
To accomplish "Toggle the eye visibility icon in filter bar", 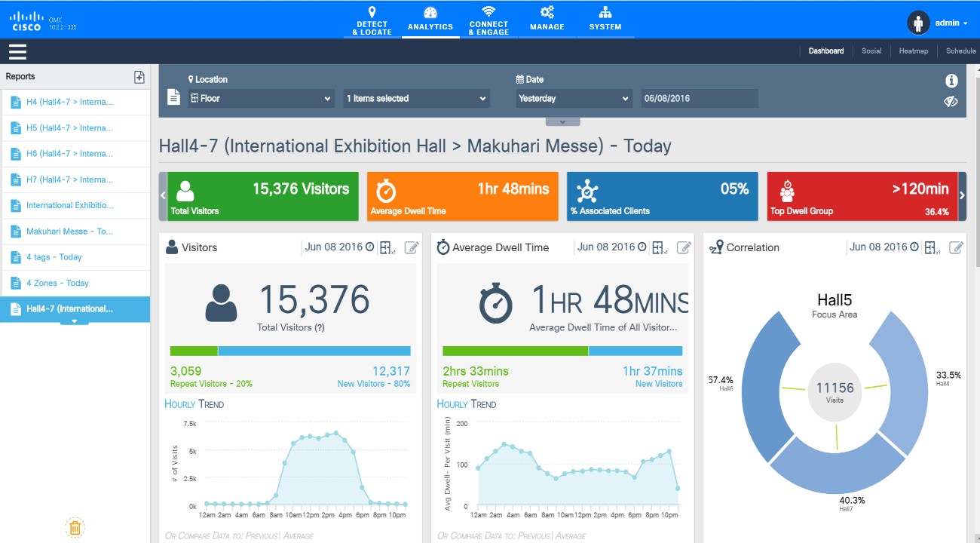I will point(951,102).
